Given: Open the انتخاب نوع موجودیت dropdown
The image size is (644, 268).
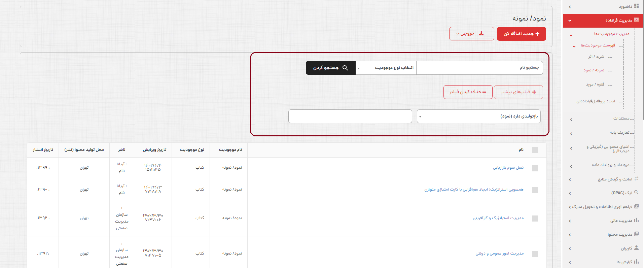Looking at the screenshot, I should click(x=386, y=68).
